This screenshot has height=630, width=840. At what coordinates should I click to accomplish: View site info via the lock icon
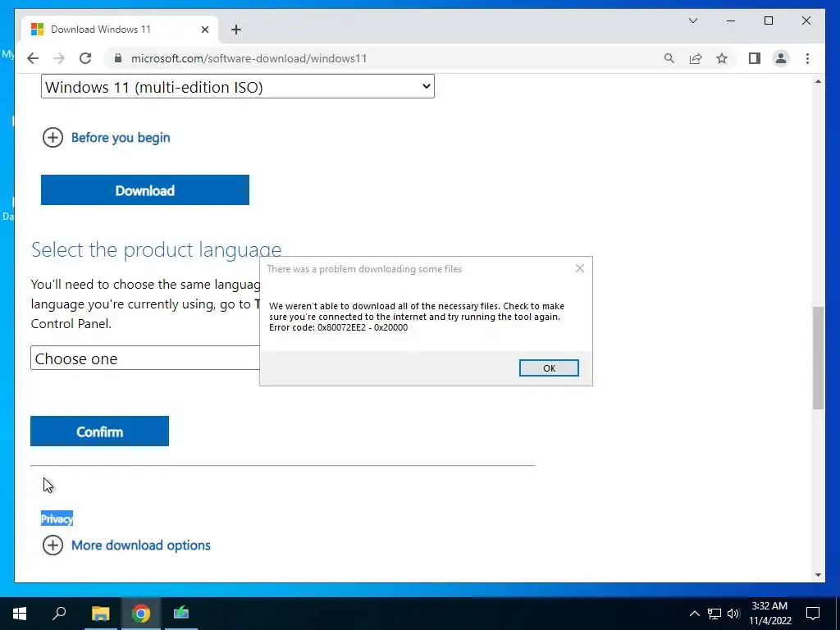coord(118,58)
